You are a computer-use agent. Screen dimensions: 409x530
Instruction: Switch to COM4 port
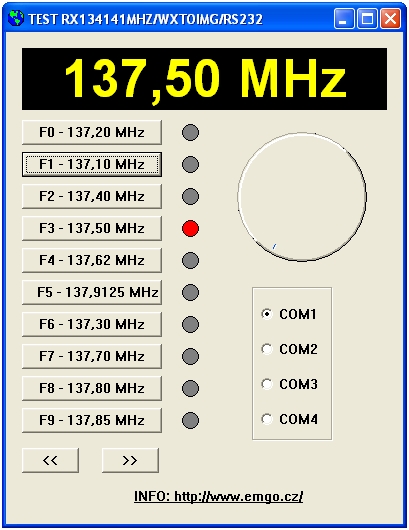pos(267,419)
